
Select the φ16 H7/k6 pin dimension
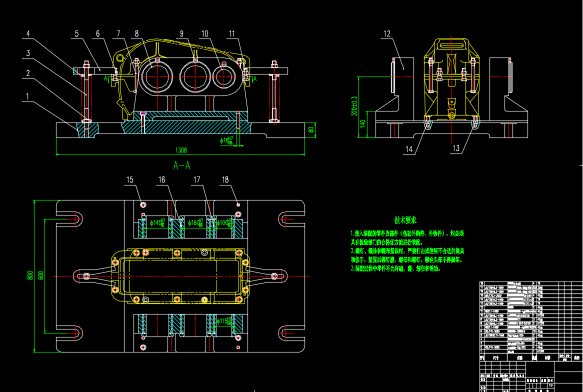[227, 140]
